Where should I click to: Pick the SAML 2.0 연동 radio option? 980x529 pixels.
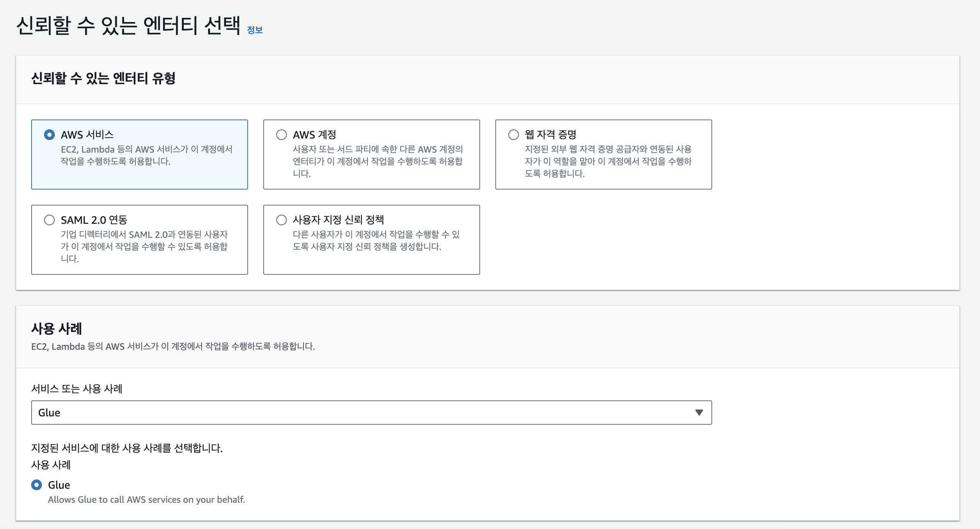pyautogui.click(x=49, y=220)
